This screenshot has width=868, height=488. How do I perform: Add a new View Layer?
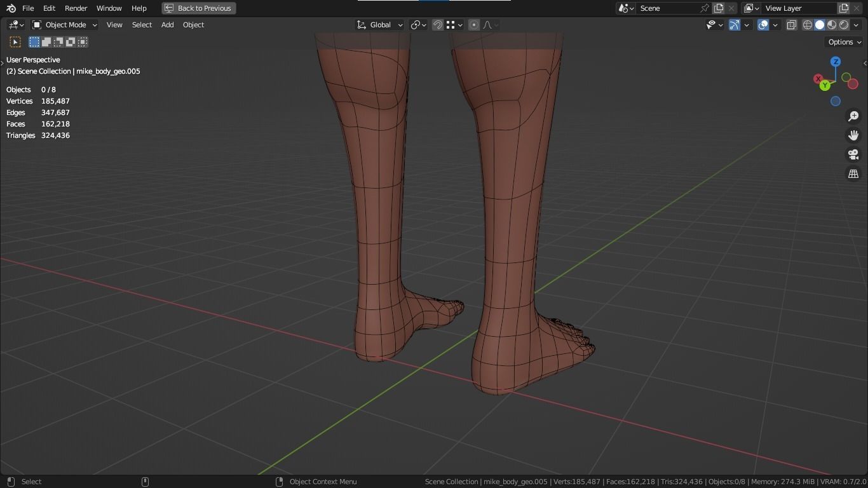pos(844,8)
